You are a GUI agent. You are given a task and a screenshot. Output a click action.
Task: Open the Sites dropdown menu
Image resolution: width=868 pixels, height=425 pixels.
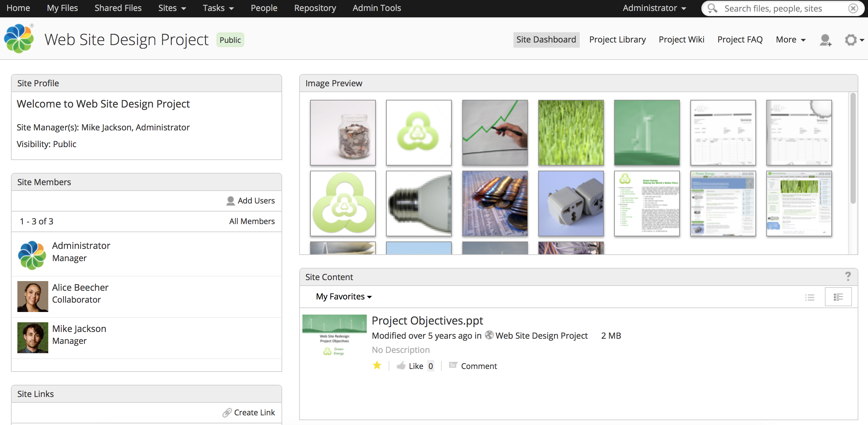172,8
